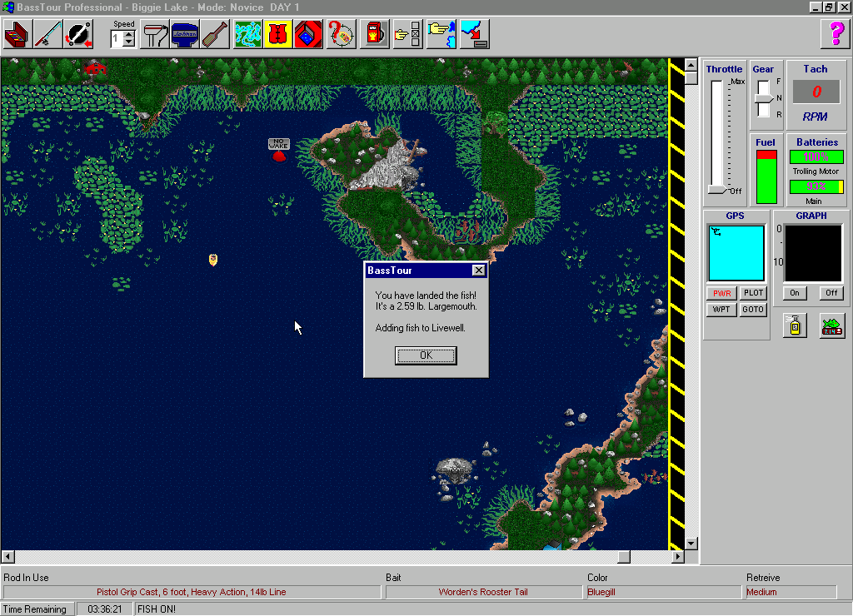853x616 pixels.
Task: Click the Bluegill color field
Action: point(664,592)
